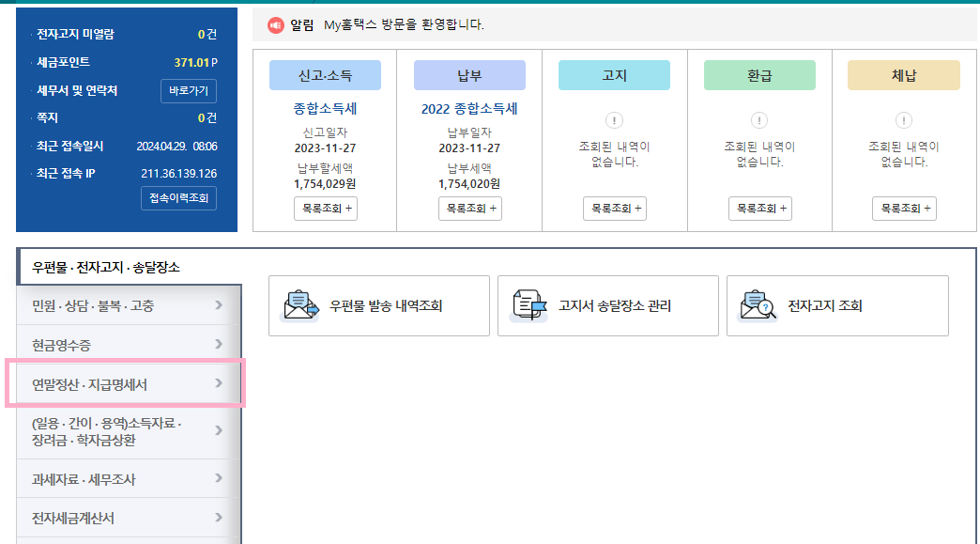Click the exclamation icon in the 환급 card
The height and width of the screenshot is (544, 980).
[x=758, y=121]
